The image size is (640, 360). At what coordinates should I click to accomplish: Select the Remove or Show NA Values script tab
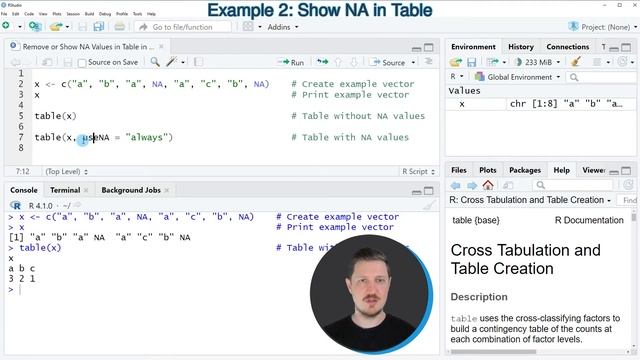click(88, 47)
